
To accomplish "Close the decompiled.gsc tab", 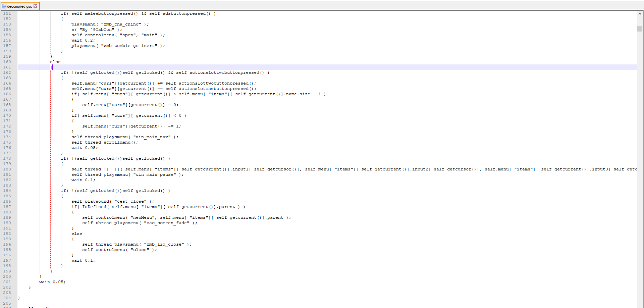I will [36, 6].
